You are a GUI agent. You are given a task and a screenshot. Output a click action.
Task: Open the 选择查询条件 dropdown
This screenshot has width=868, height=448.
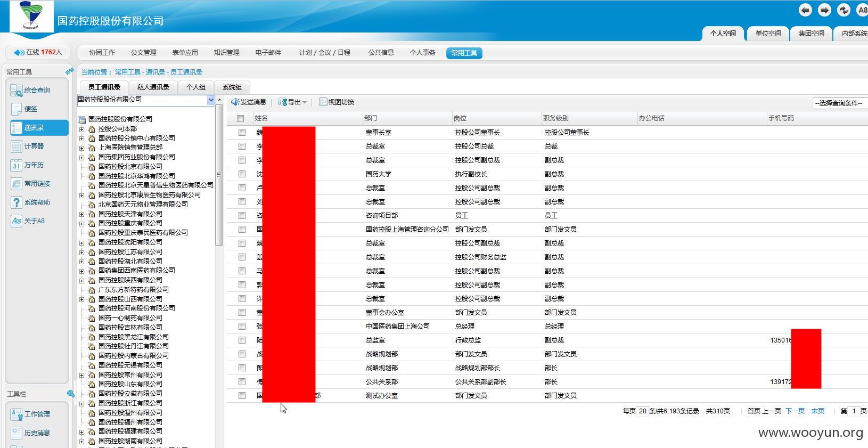pos(840,103)
